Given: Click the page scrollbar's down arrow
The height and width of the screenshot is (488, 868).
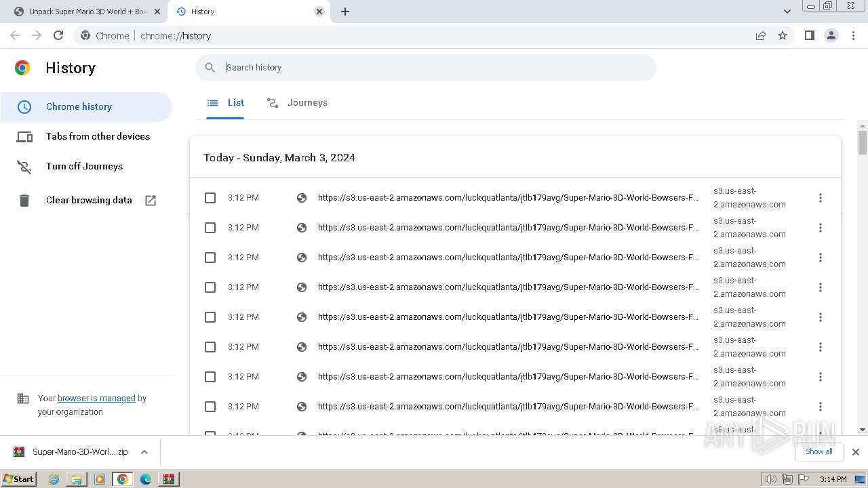Looking at the screenshot, I should [x=863, y=430].
